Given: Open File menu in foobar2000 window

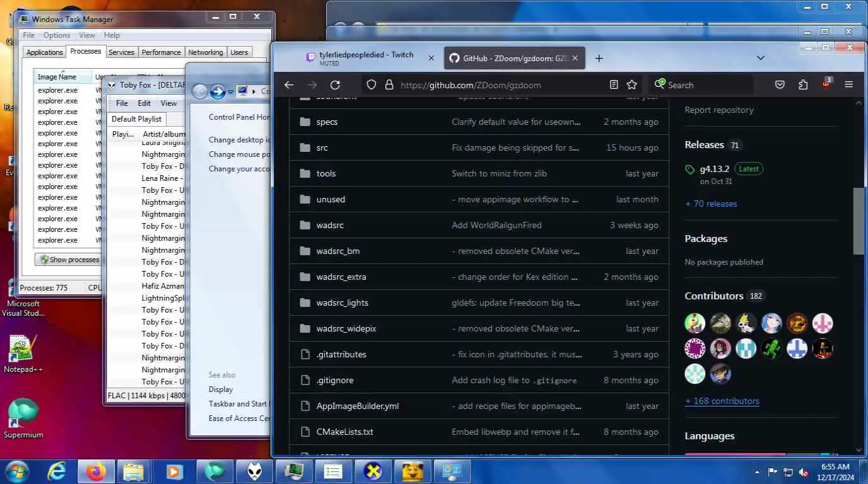Looking at the screenshot, I should tap(122, 103).
